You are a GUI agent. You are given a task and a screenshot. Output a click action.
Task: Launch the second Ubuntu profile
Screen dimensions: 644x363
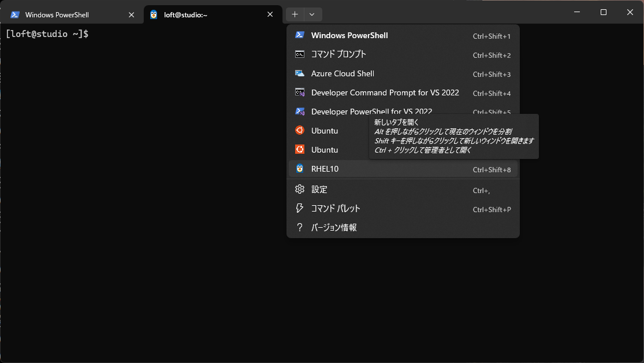pos(329,150)
